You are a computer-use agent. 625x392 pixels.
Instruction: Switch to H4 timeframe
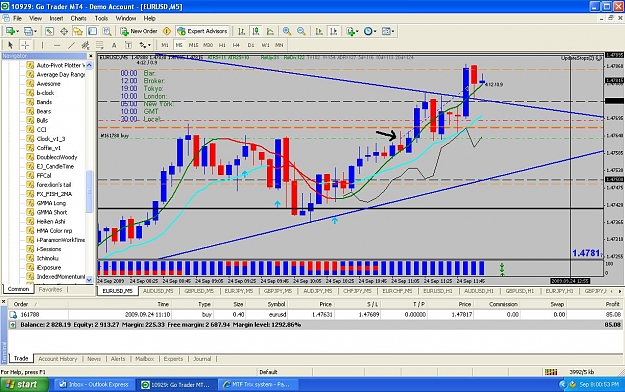pos(236,45)
